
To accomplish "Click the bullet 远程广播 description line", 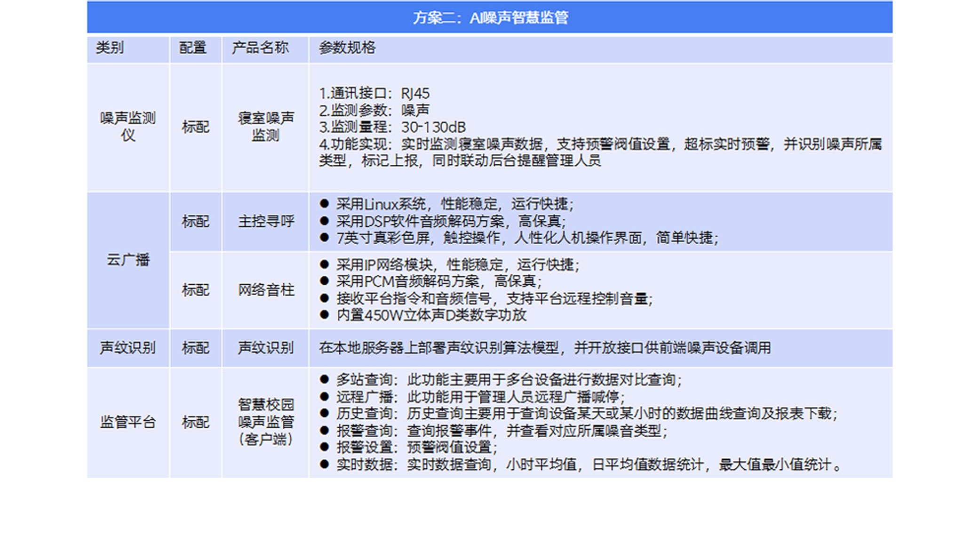I will click(480, 397).
